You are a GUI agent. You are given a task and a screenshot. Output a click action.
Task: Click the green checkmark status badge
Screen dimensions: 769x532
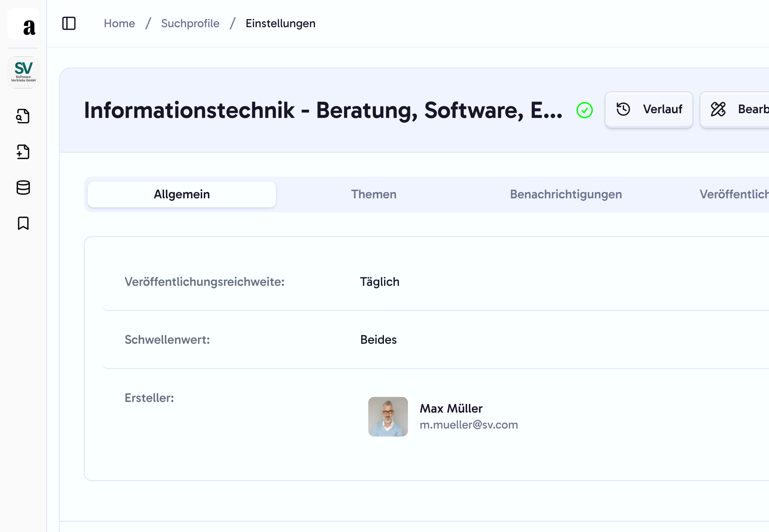584,110
